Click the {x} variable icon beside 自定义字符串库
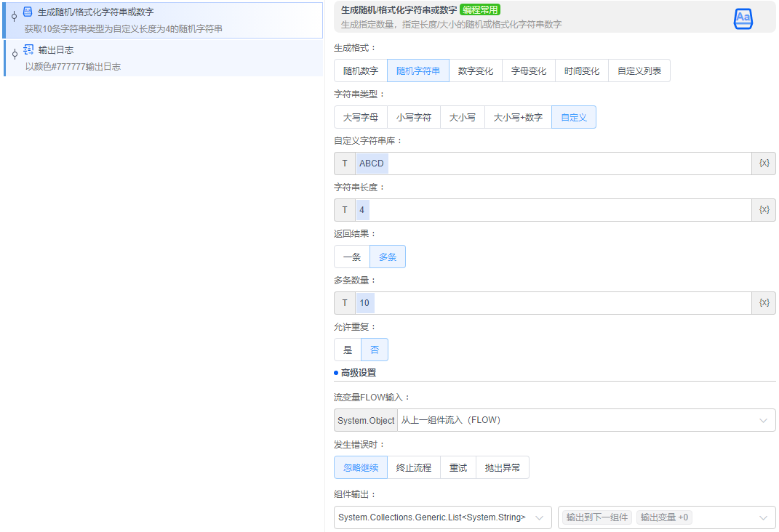This screenshot has height=532, width=779. (764, 163)
